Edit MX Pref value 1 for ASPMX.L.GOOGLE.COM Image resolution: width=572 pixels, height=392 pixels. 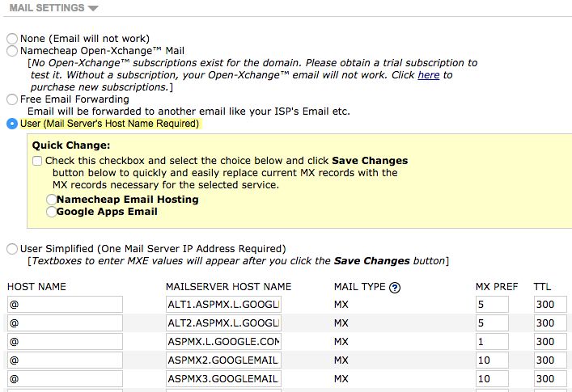[x=492, y=342]
